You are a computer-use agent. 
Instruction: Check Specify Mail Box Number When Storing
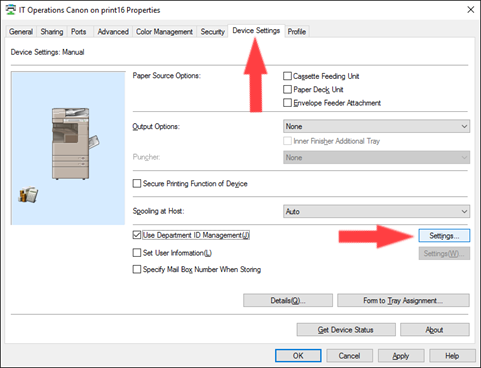(137, 269)
